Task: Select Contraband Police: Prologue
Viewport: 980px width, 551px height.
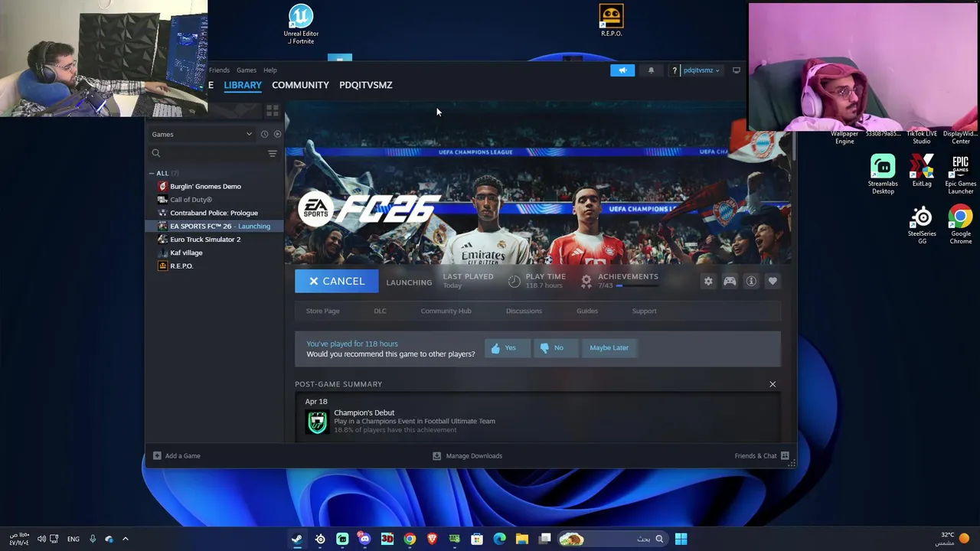Action: [x=214, y=213]
